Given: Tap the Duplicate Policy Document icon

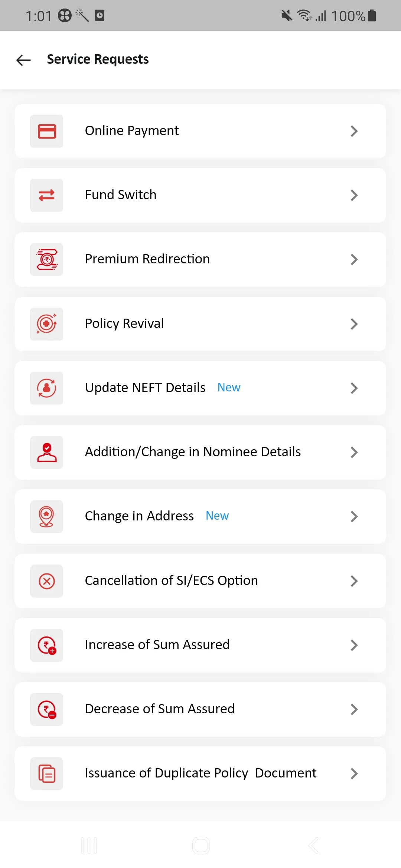Looking at the screenshot, I should 47,773.
